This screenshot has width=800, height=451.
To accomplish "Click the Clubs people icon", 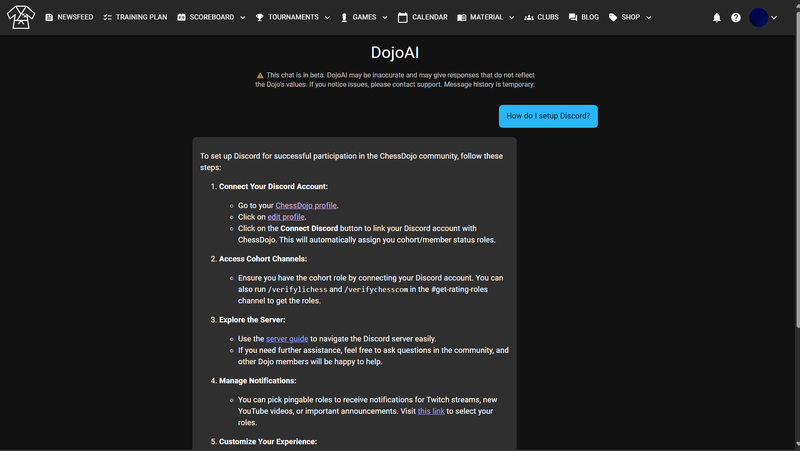I will click(x=529, y=18).
